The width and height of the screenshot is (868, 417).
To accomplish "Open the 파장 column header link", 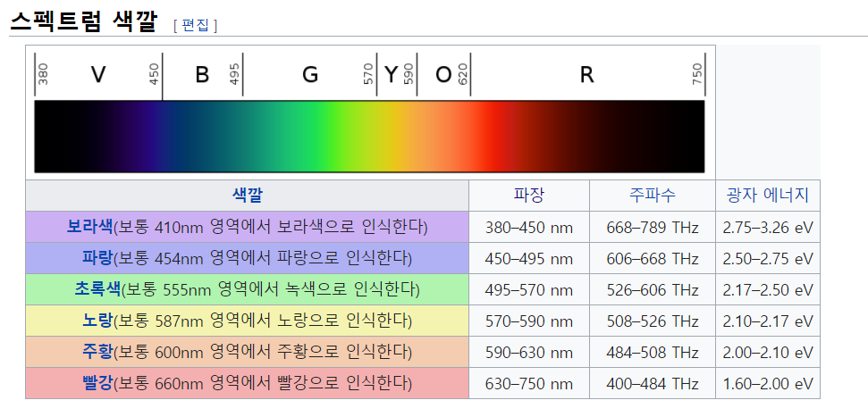I will pyautogui.click(x=528, y=196).
